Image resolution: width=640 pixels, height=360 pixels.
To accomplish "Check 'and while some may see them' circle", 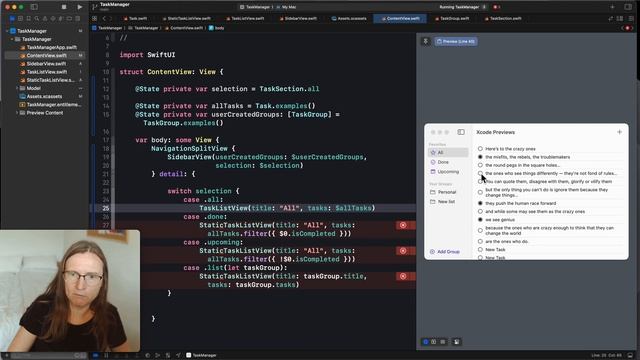I will pos(480,211).
